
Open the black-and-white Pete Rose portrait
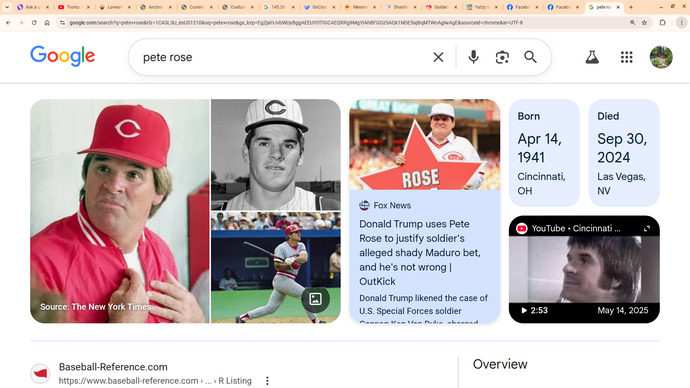[276, 155]
